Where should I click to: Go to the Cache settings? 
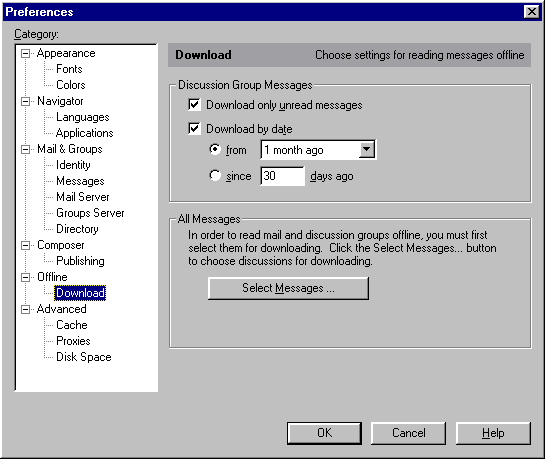click(72, 325)
